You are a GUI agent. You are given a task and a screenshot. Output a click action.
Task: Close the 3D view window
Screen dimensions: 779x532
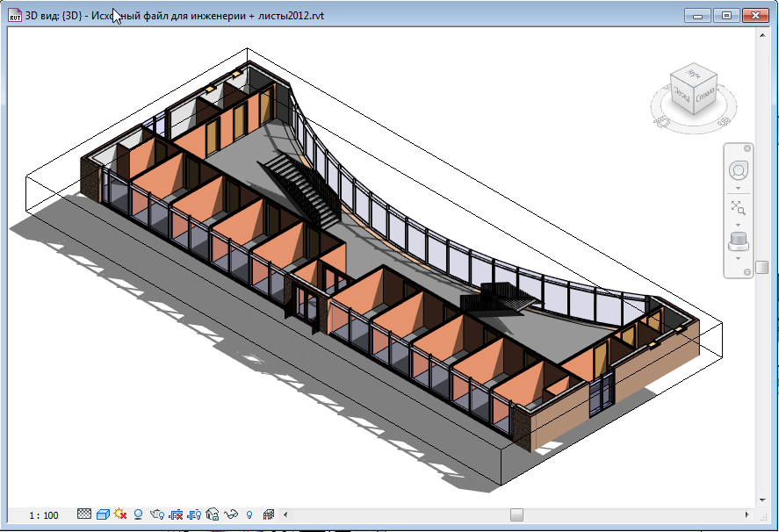[x=755, y=16]
